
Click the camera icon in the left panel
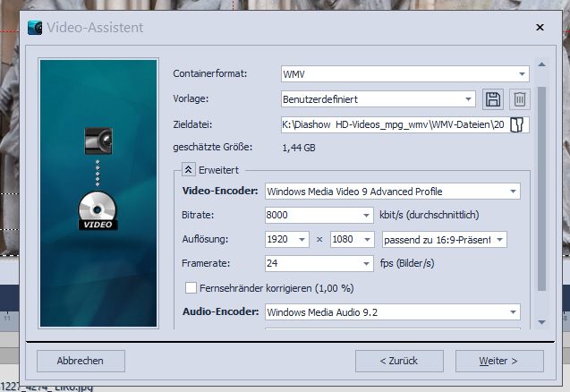[x=98, y=139]
